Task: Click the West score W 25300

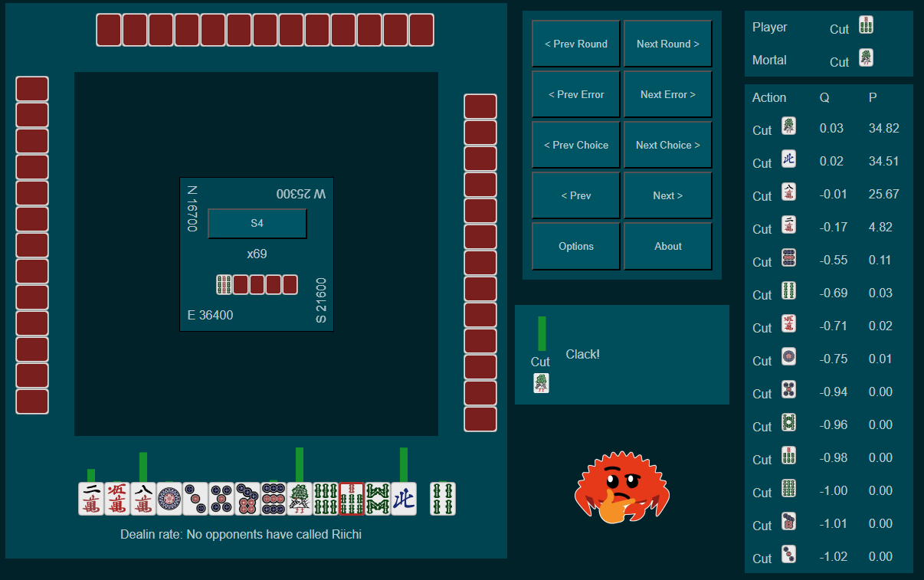Action: [301, 194]
